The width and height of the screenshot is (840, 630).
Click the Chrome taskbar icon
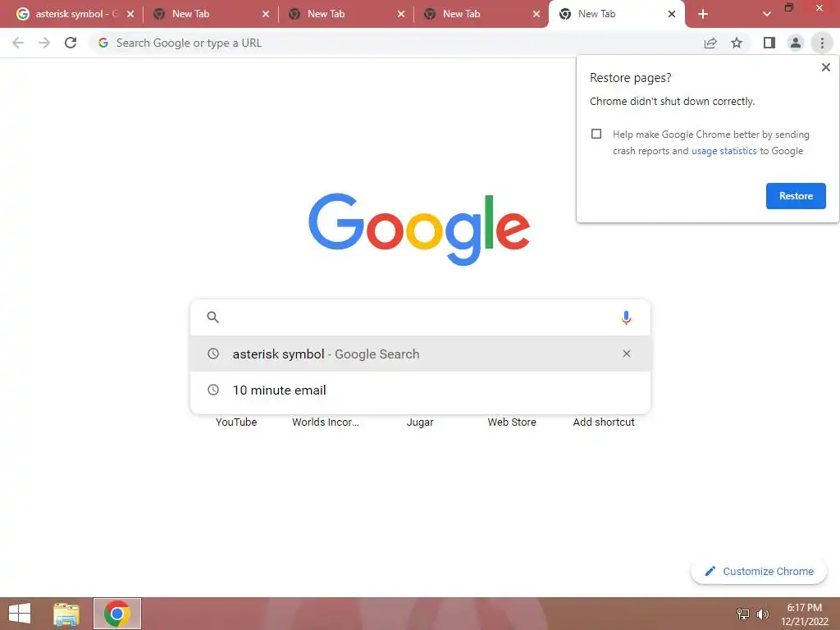pyautogui.click(x=117, y=614)
